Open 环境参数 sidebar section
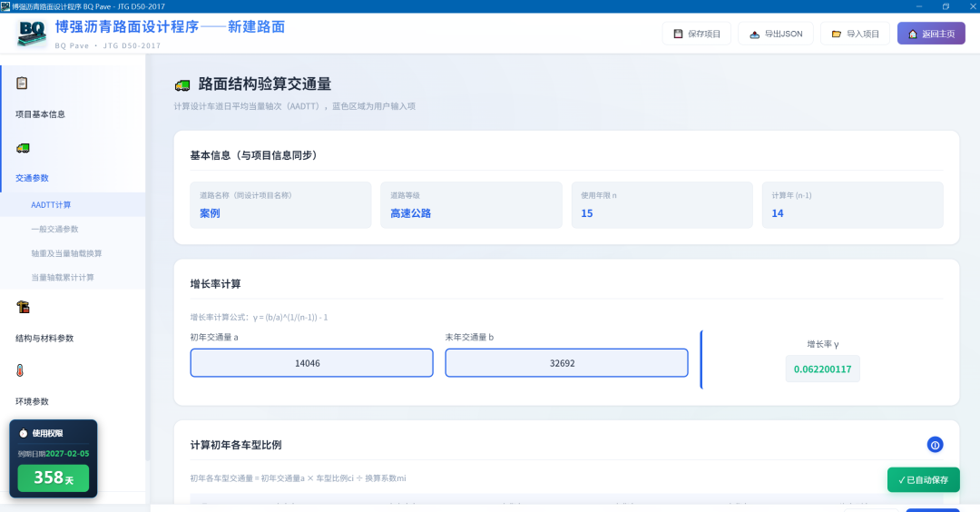The height and width of the screenshot is (512, 980). pyautogui.click(x=32, y=401)
